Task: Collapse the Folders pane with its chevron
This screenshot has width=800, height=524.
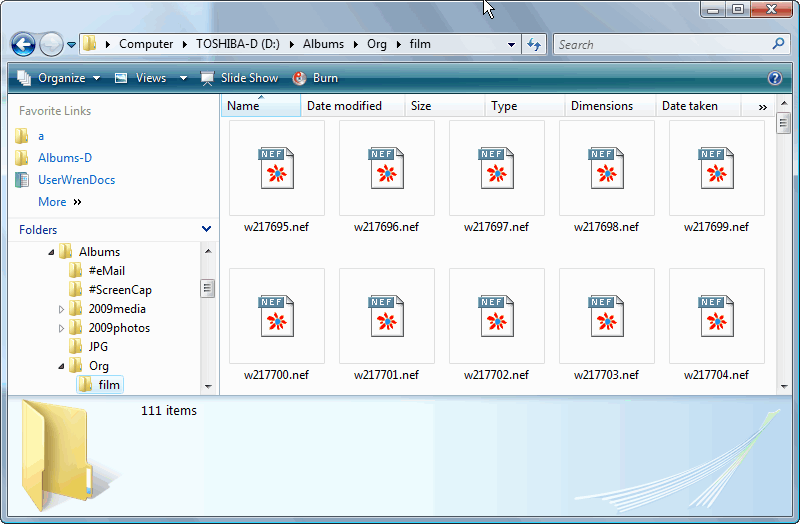Action: pyautogui.click(x=206, y=229)
